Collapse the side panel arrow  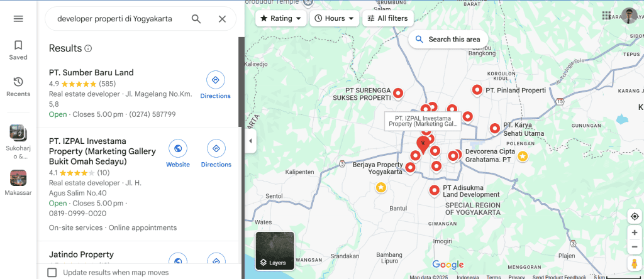250,141
